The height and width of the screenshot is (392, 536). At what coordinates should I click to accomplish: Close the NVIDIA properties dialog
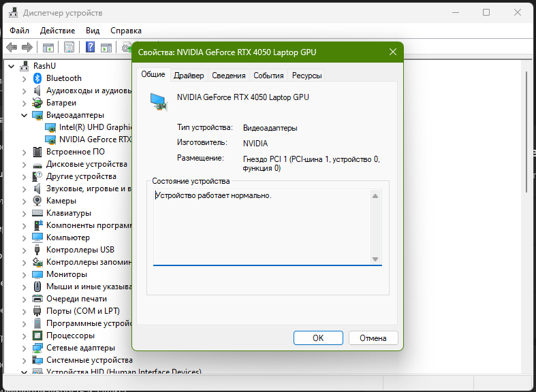pos(393,52)
